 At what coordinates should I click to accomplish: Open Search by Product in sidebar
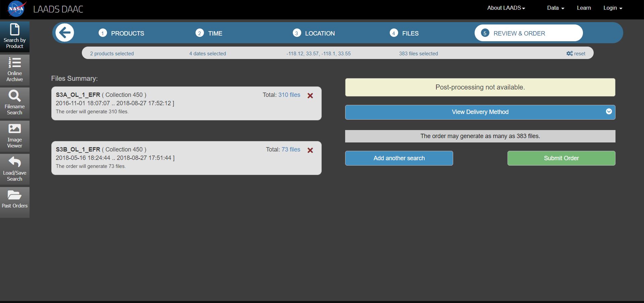point(15,37)
